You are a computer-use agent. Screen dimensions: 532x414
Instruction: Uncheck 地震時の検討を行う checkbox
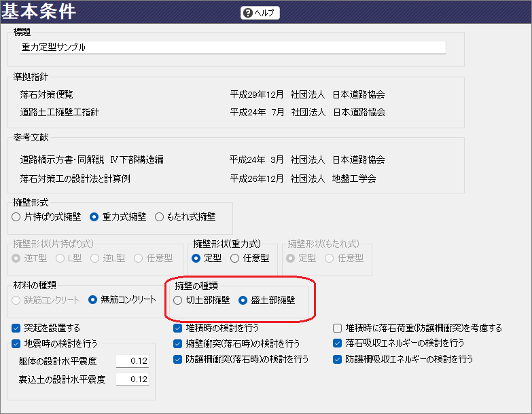pos(16,343)
